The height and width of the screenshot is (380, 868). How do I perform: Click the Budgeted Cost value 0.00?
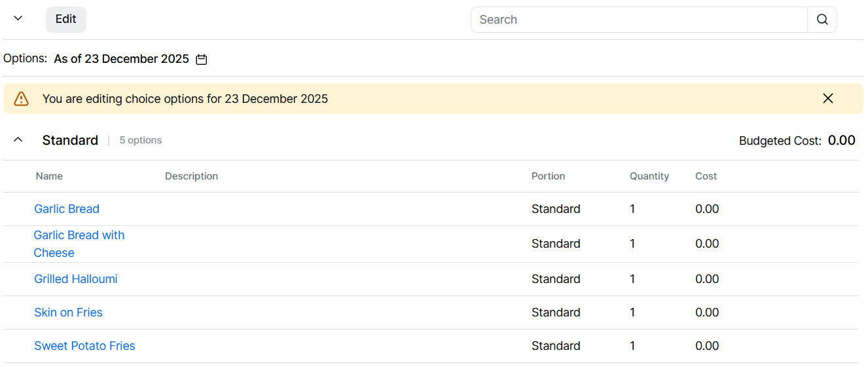(841, 140)
